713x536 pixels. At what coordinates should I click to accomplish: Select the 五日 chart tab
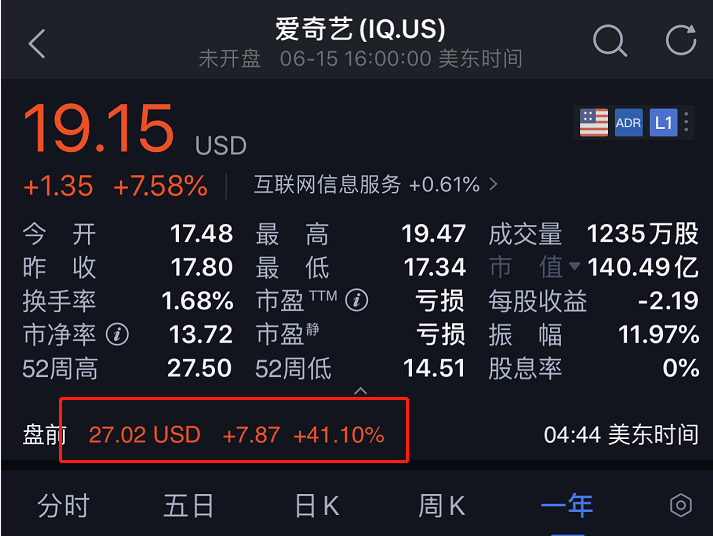click(189, 505)
